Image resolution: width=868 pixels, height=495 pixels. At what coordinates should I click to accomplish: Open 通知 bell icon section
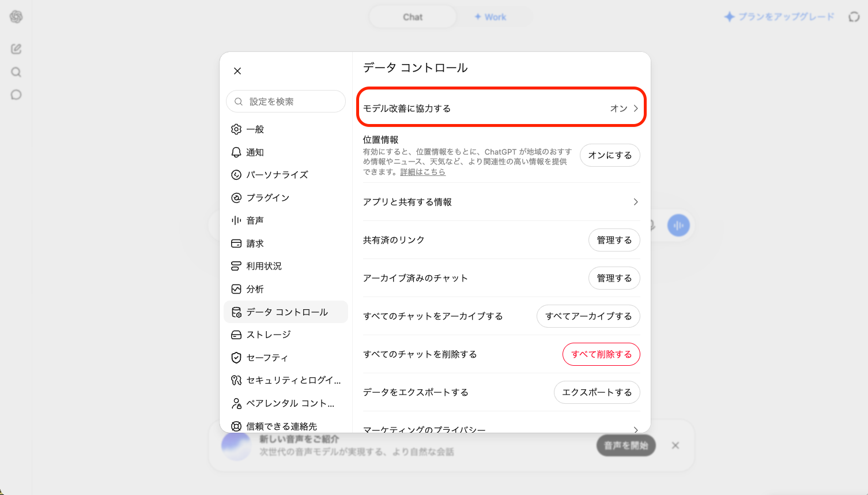point(236,152)
